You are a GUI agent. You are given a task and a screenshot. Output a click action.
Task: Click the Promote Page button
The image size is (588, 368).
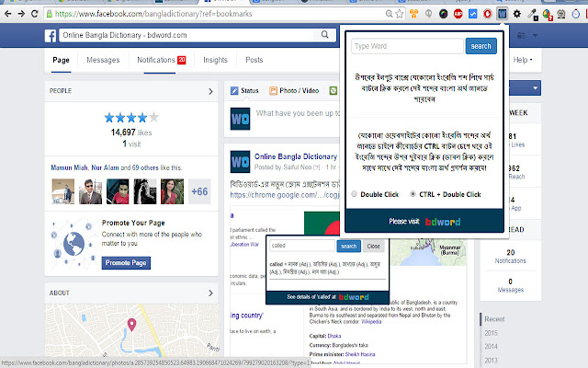126,263
